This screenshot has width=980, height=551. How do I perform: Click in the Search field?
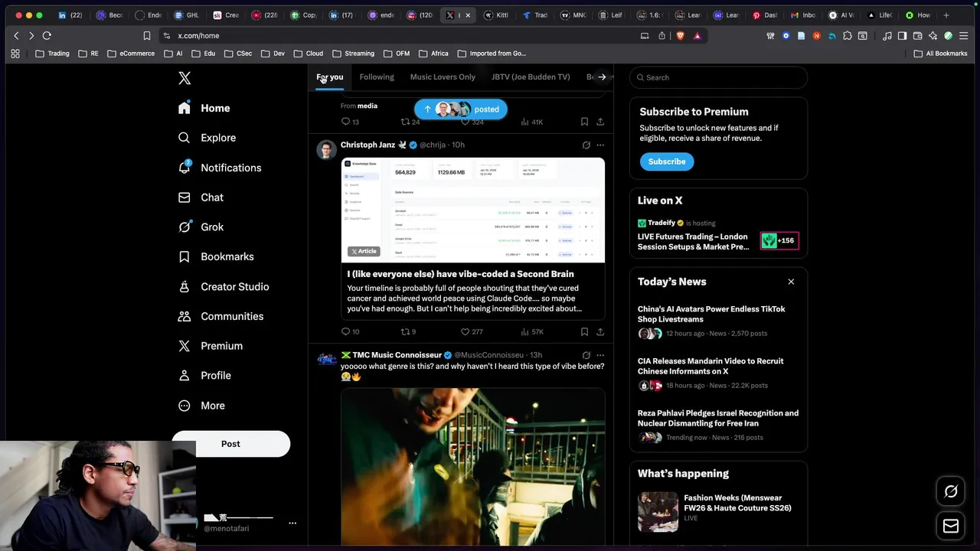click(x=718, y=77)
